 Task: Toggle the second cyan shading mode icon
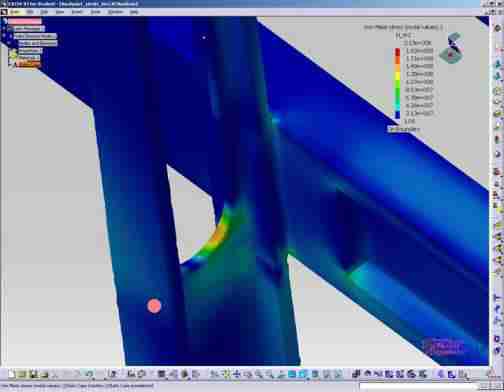click(303, 374)
